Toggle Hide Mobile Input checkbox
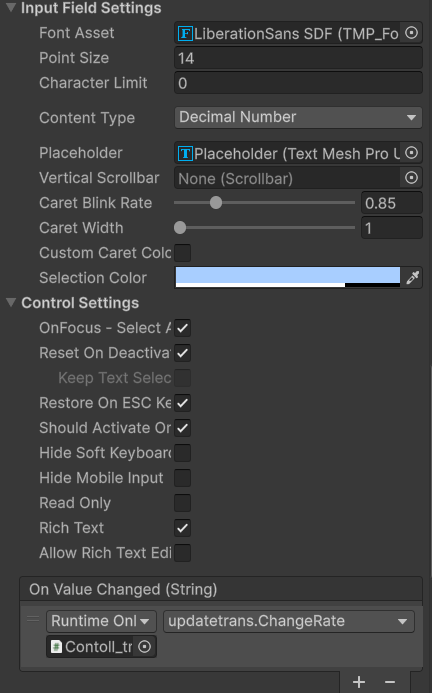The image size is (432, 693). pyautogui.click(x=183, y=478)
